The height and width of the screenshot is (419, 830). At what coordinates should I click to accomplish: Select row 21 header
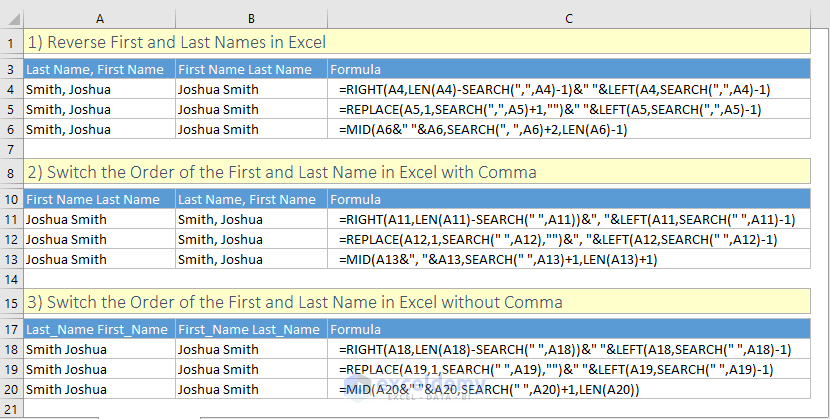point(11,409)
